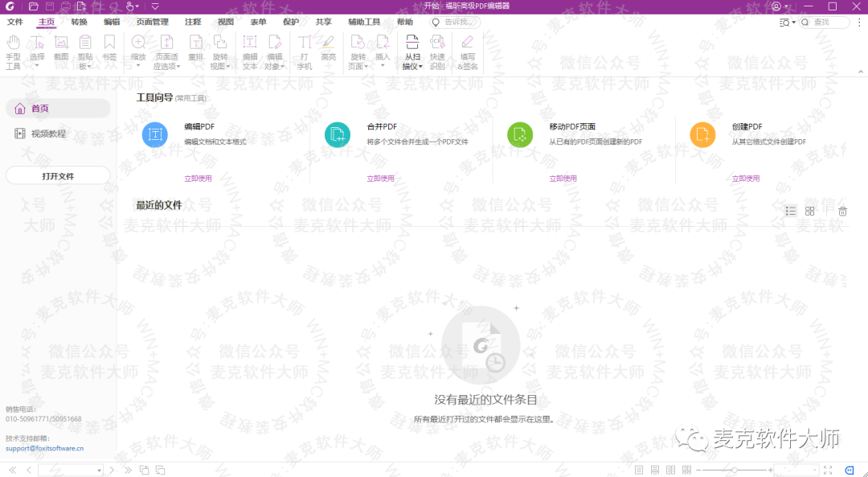Go to the last page in status bar
This screenshot has width=868, height=477.
coord(128,470)
